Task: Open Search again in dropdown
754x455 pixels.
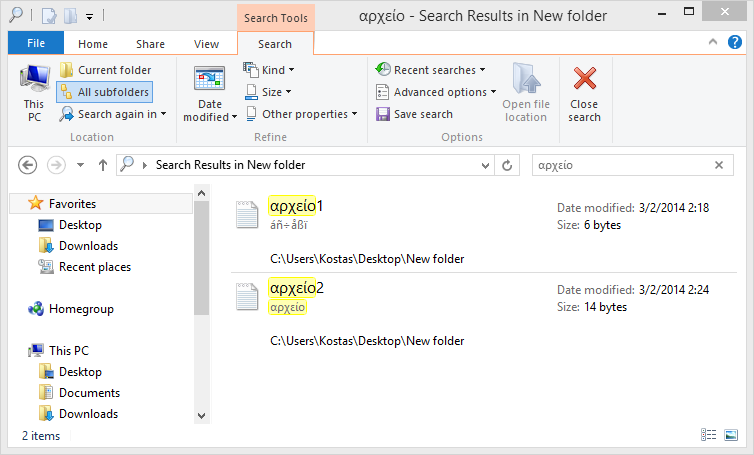Action: [x=113, y=114]
